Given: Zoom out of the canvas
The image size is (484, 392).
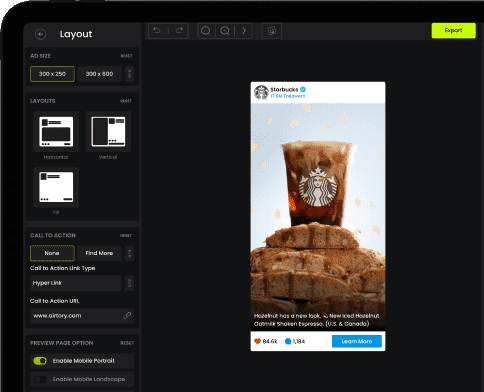Looking at the screenshot, I should (206, 31).
